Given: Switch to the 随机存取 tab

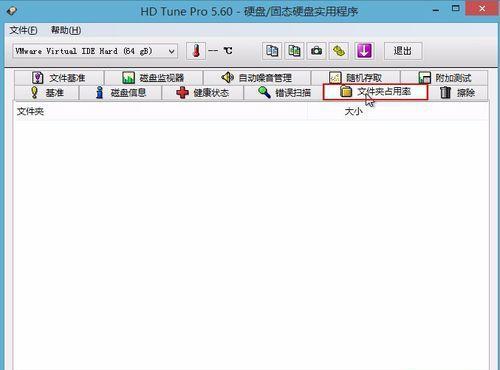Looking at the screenshot, I should (x=356, y=78).
